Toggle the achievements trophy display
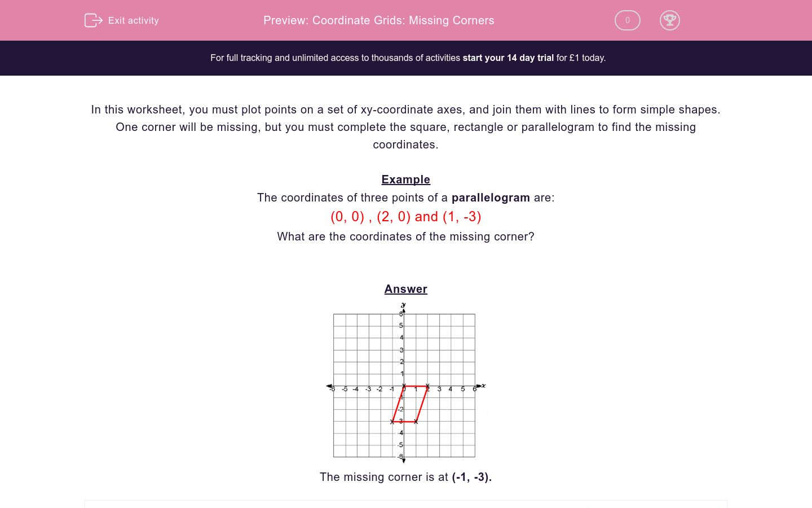The height and width of the screenshot is (508, 812). [670, 20]
